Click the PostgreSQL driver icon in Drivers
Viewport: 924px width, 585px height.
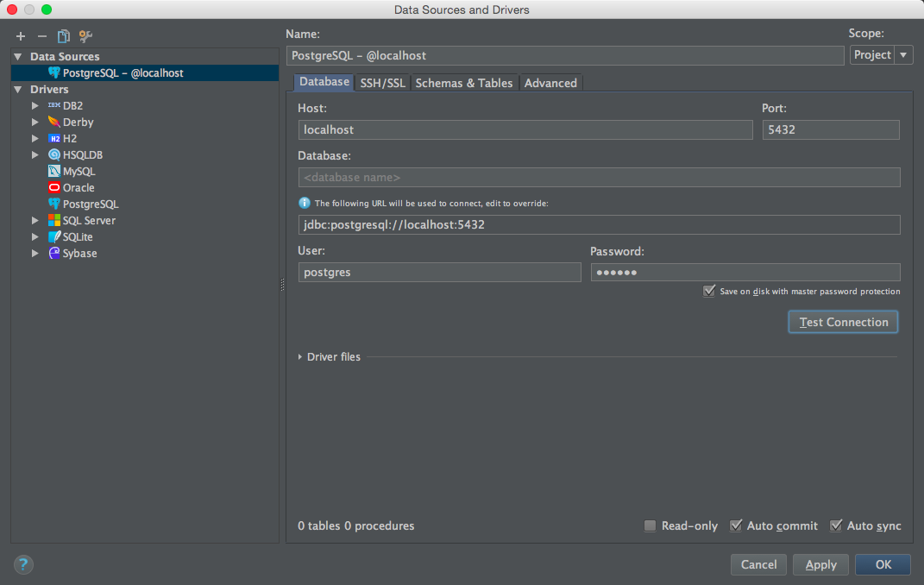54,204
